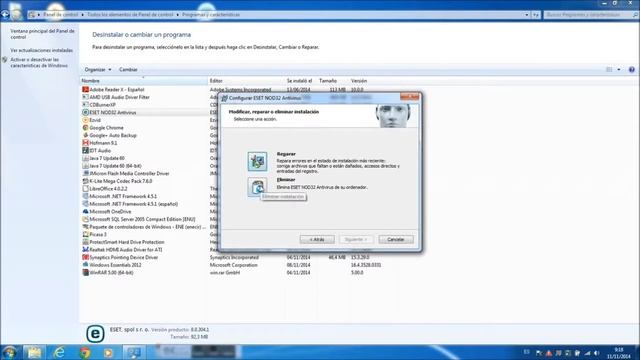Click the ESET NOD32 Antivirus row icon

85,112
